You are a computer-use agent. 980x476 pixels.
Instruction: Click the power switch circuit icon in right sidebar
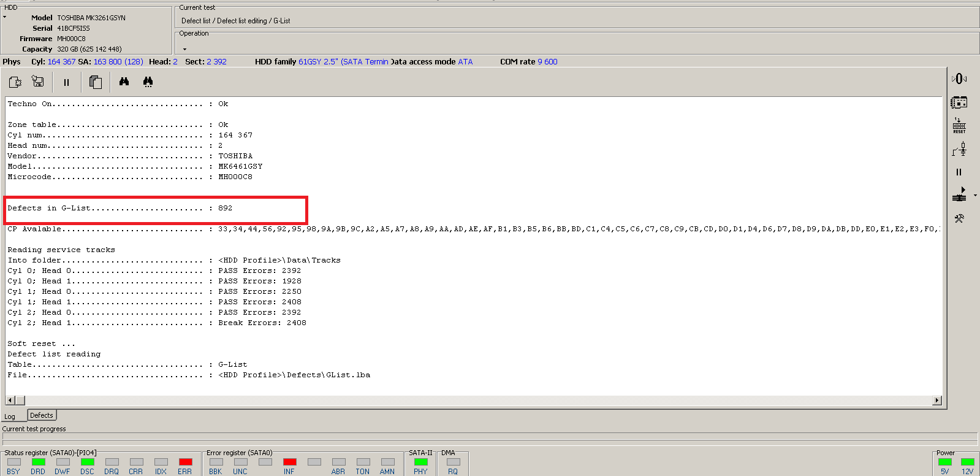[x=959, y=149]
